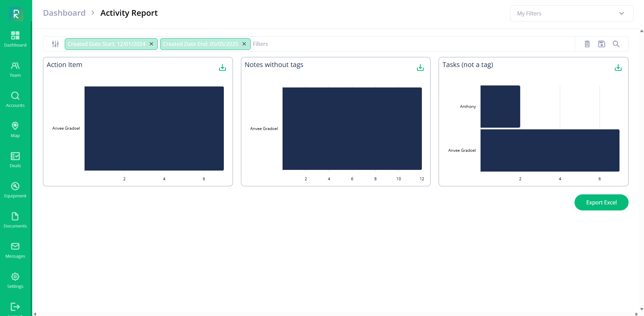
Task: Click the Anthony bar in Tasks chart
Action: coord(500,107)
